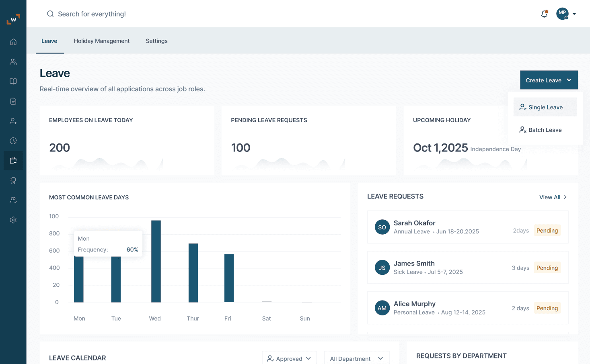The height and width of the screenshot is (364, 590).
Task: Switch to the Holiday Management tab
Action: [x=102, y=41]
